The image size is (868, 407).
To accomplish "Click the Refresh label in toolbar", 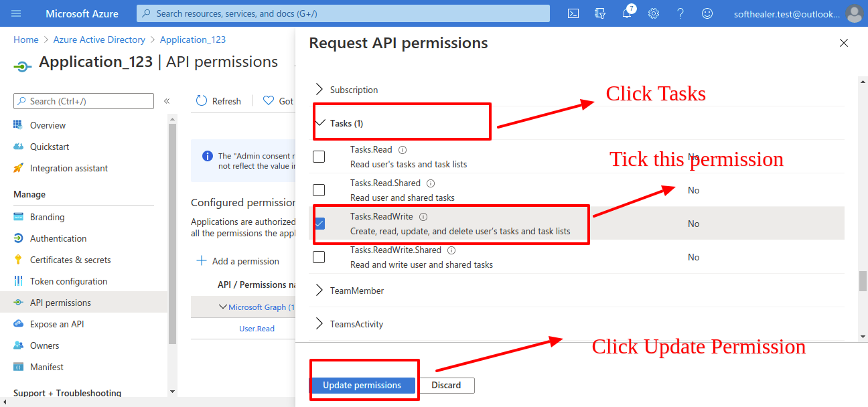I will 226,101.
